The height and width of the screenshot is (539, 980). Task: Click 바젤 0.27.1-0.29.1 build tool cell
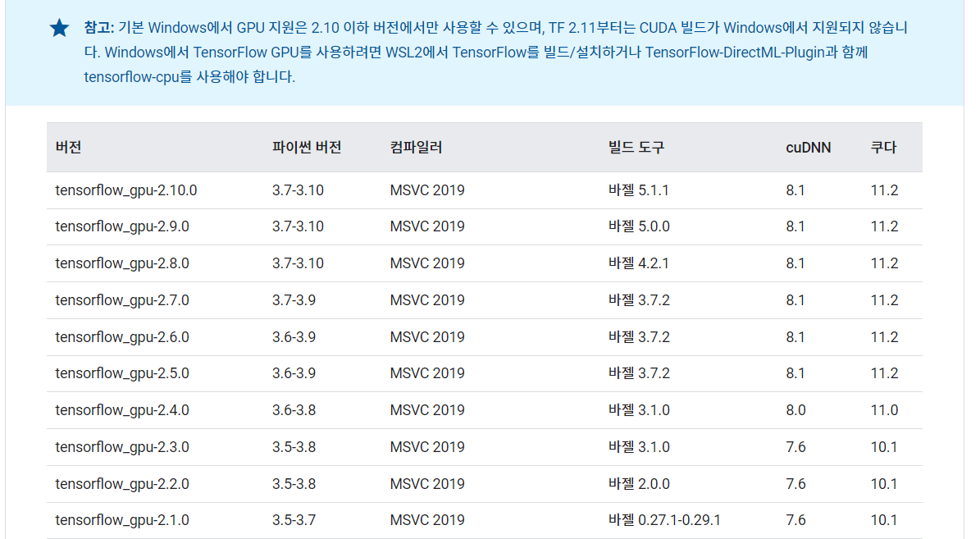click(x=664, y=520)
